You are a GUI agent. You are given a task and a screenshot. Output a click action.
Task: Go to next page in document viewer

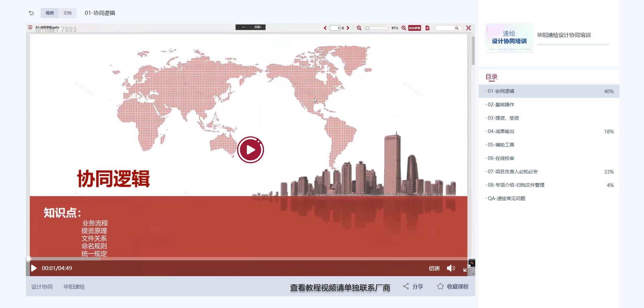coord(348,28)
